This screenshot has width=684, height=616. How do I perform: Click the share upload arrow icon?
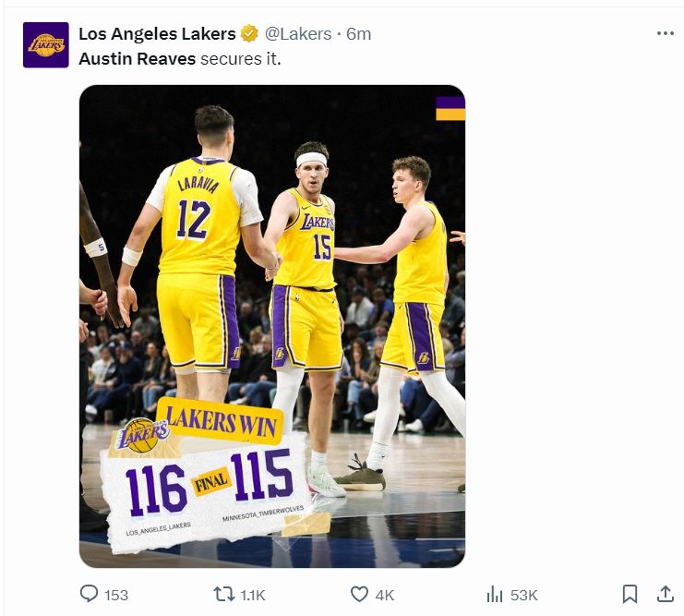(x=664, y=594)
